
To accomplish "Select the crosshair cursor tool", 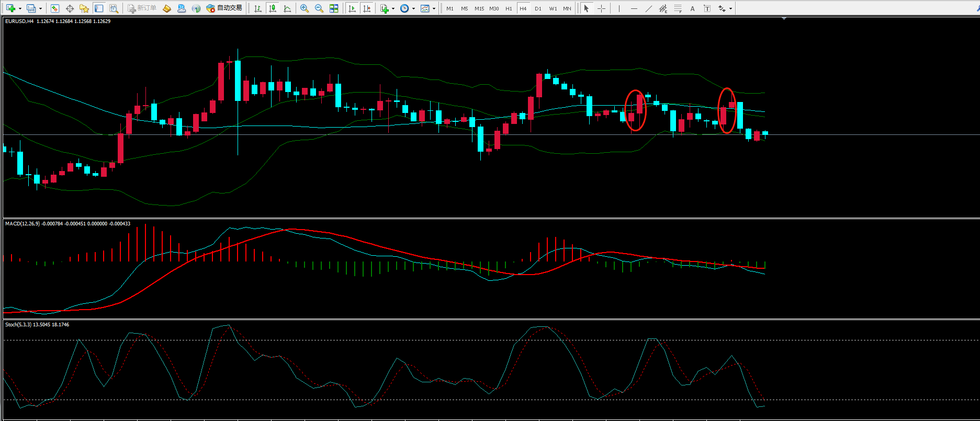I will (x=601, y=8).
